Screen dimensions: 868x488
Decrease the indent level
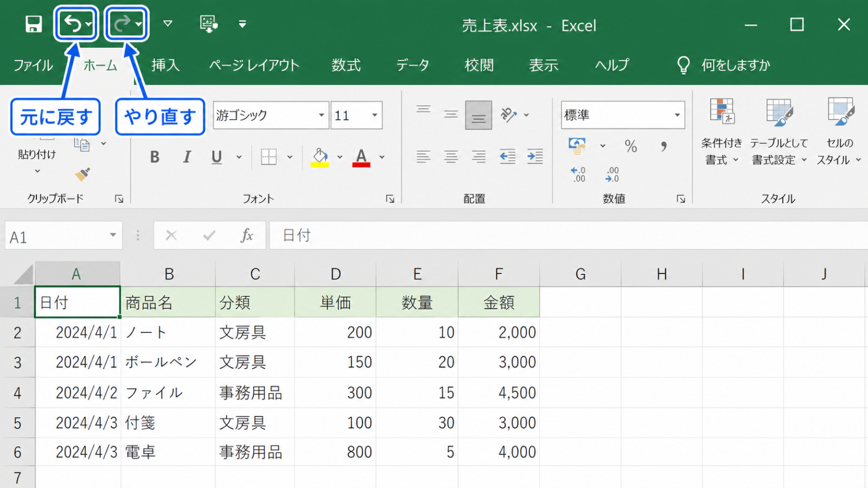(507, 157)
